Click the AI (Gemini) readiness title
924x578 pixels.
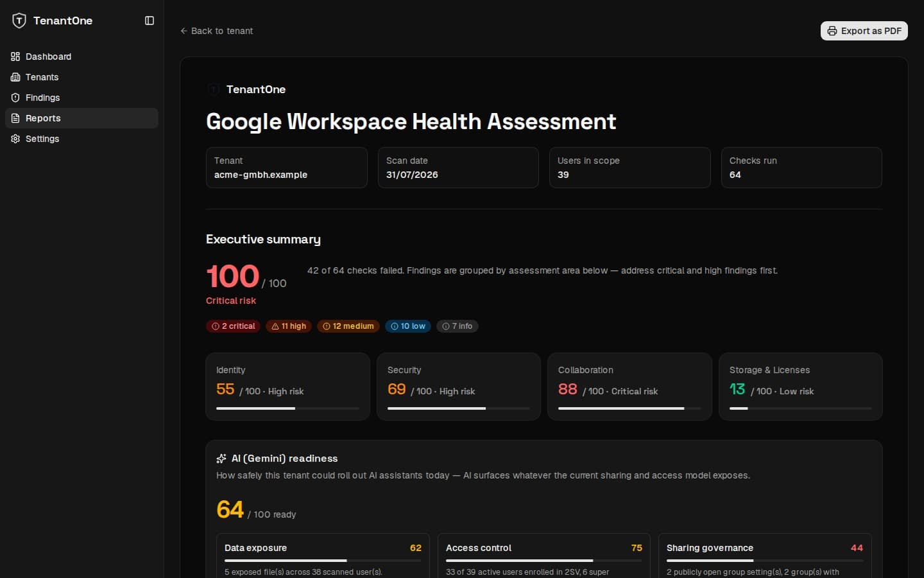(x=284, y=459)
